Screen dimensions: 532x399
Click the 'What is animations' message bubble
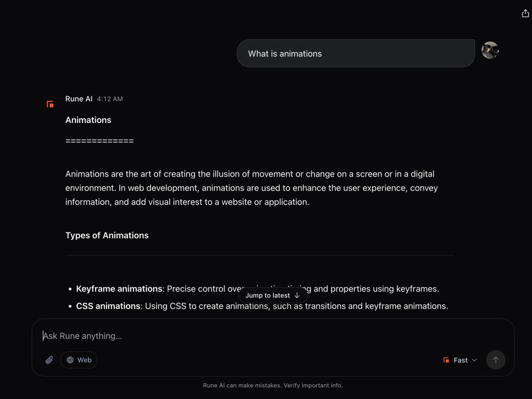[x=355, y=54]
